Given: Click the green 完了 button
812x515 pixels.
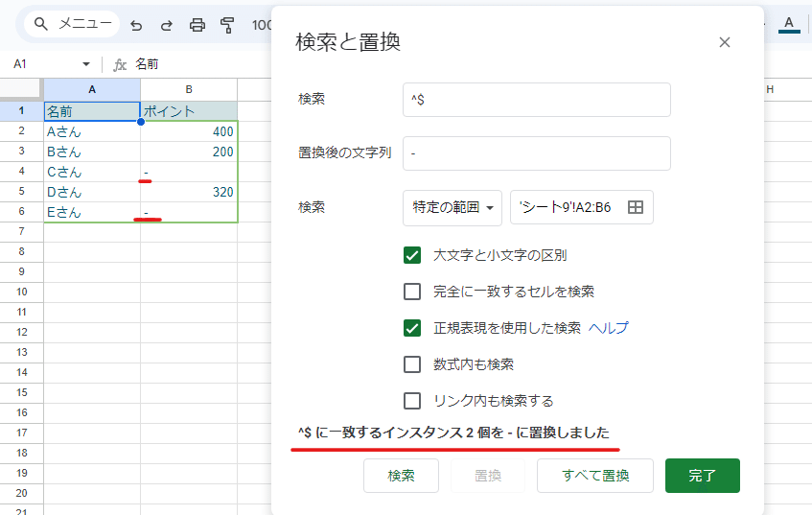Looking at the screenshot, I should (x=702, y=476).
